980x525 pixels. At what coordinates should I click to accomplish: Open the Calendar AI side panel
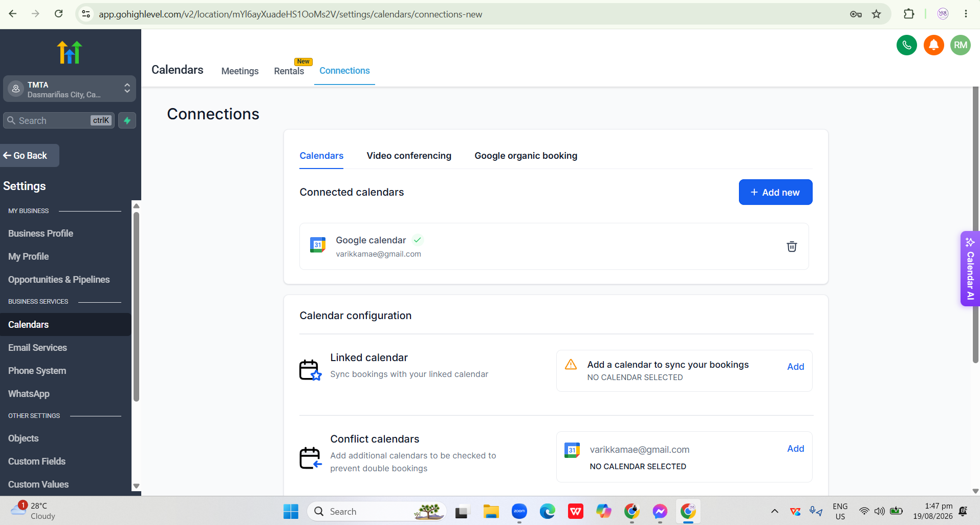tap(970, 268)
